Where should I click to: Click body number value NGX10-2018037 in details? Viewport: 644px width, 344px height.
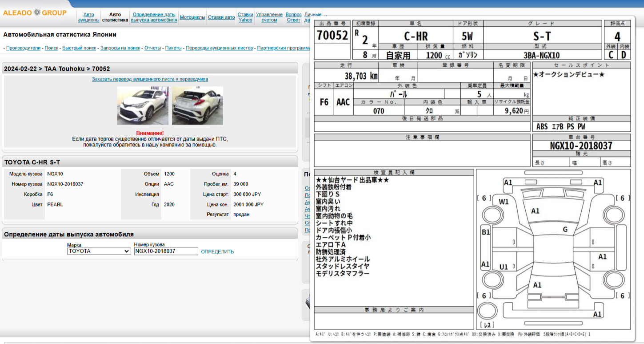click(65, 184)
